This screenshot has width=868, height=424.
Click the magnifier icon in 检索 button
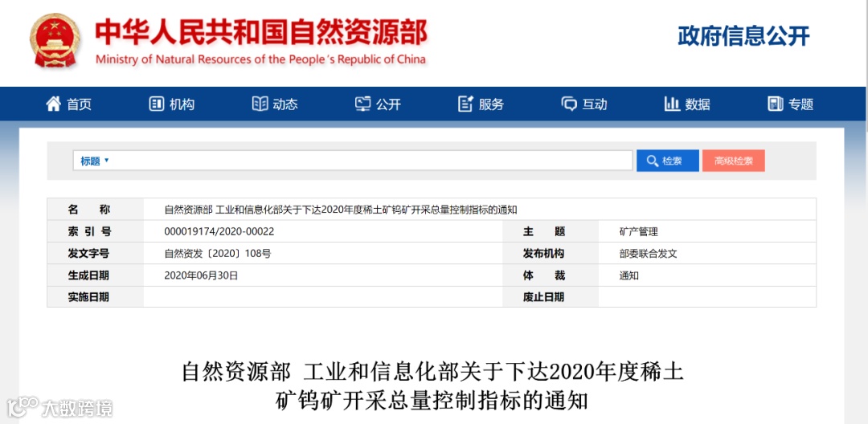tap(653, 161)
